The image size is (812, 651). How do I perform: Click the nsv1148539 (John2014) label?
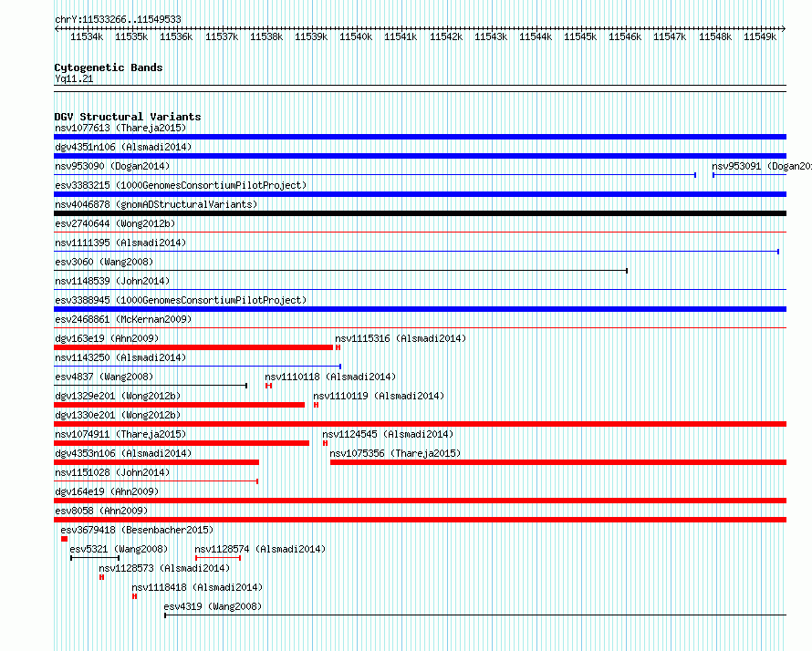click(x=112, y=281)
